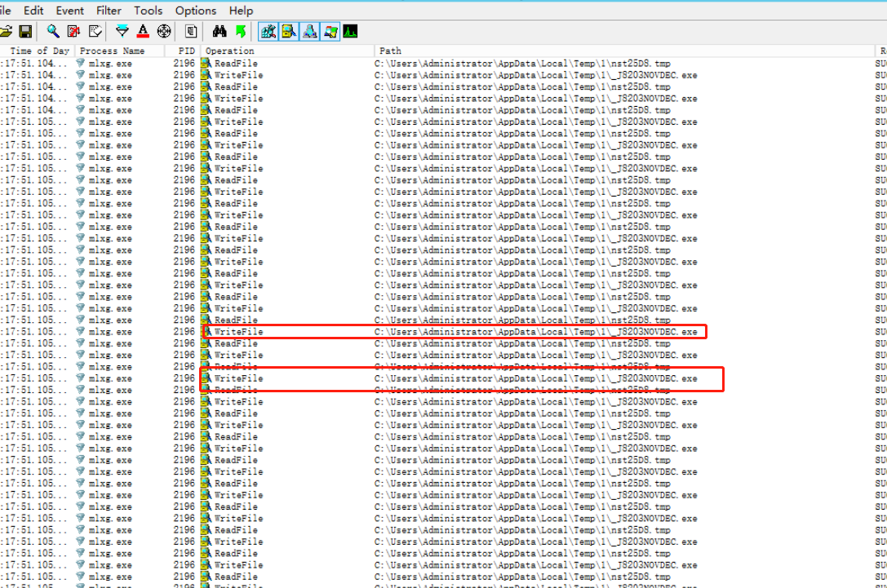
Task: Open the Filter dialog via the funnel icon
Action: point(122,32)
